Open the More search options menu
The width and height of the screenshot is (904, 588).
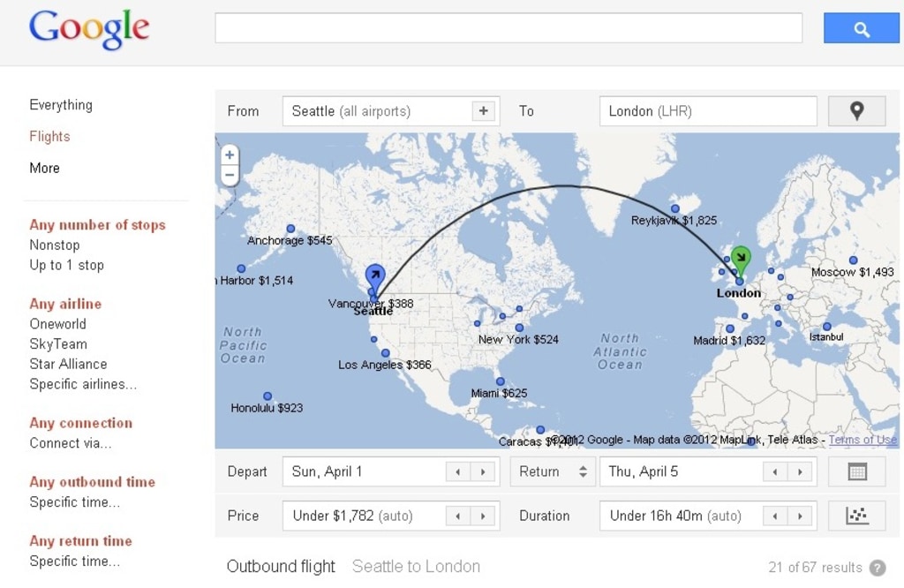pyautogui.click(x=44, y=168)
